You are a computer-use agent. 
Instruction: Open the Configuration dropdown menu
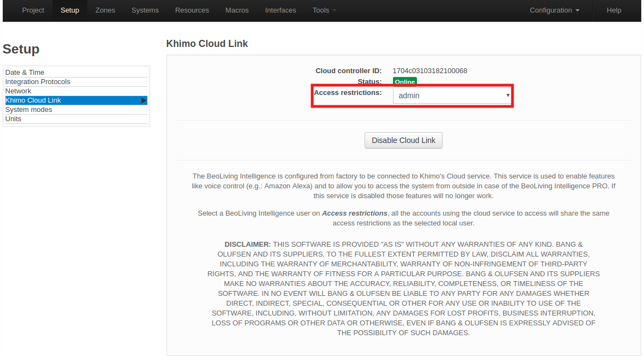(x=554, y=10)
